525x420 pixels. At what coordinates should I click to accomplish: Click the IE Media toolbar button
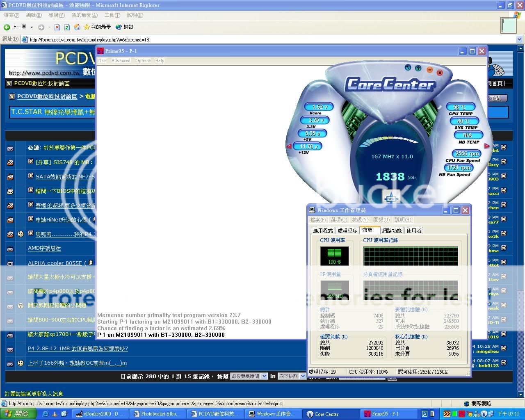point(125,27)
